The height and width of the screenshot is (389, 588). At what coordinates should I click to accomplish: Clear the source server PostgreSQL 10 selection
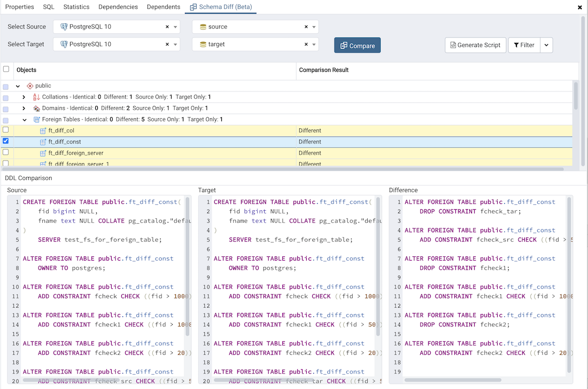click(167, 27)
